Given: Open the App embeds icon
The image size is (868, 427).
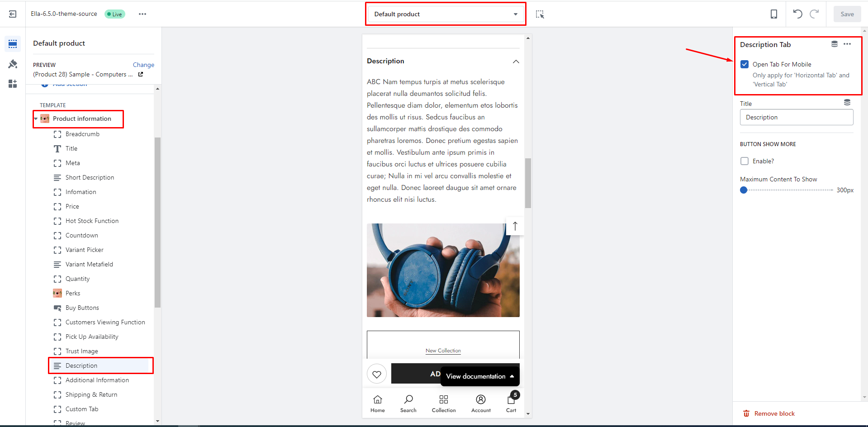Looking at the screenshot, I should tap(13, 84).
